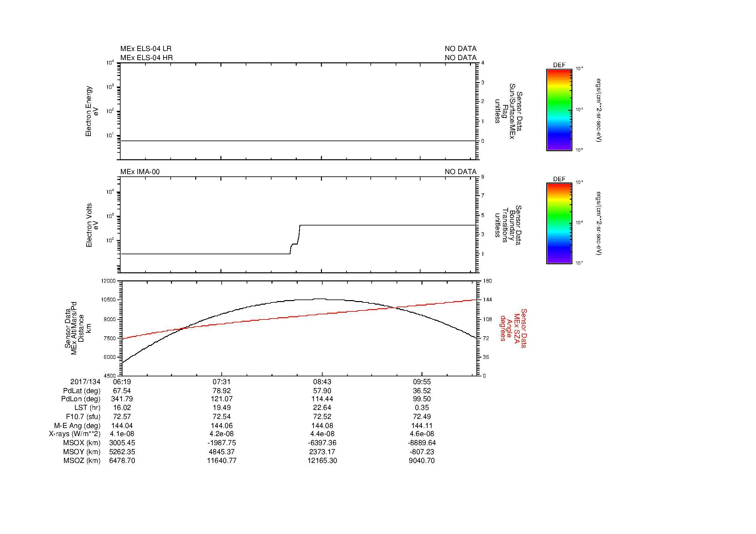Click the MEx ELS-04 HR label

(x=146, y=58)
